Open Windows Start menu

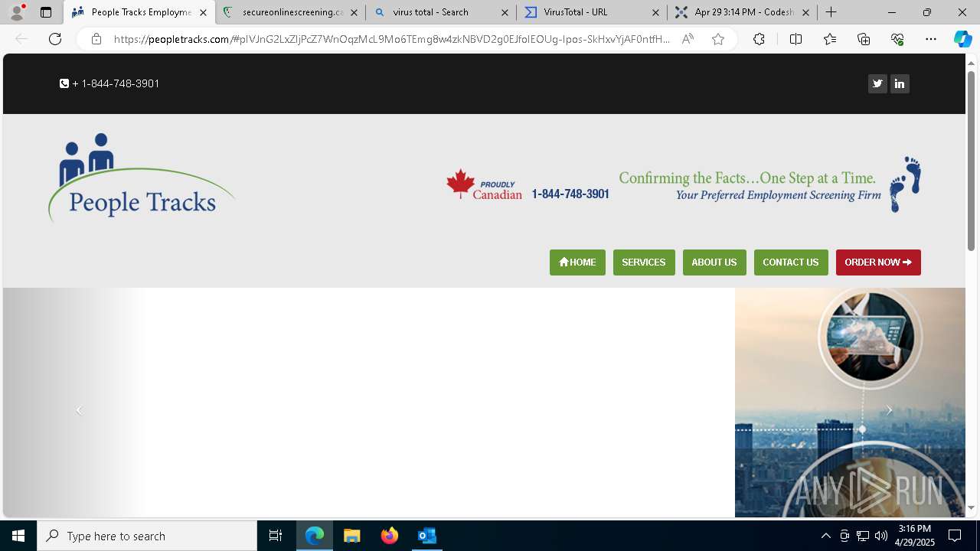point(18,536)
